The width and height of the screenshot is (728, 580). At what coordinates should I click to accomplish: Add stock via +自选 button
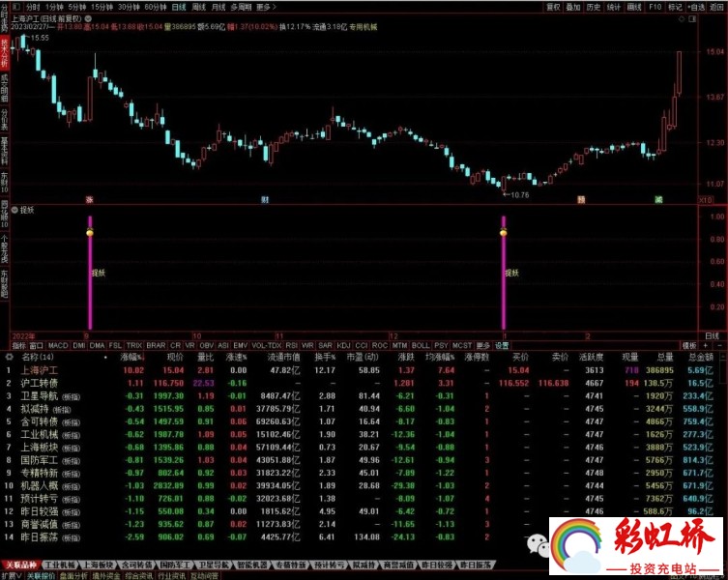696,7
